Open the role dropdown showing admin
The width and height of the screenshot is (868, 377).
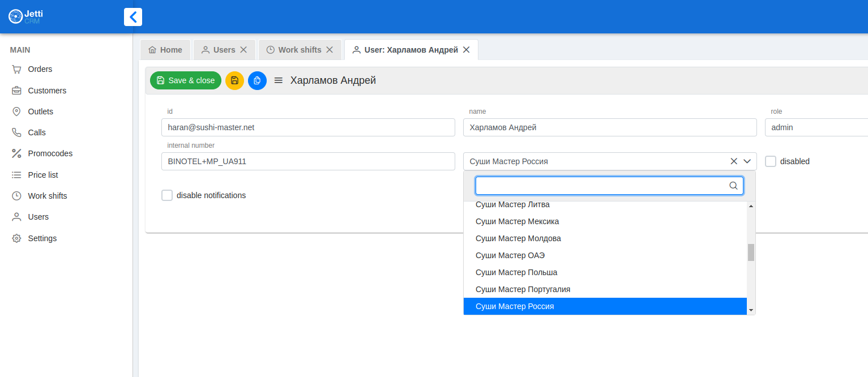coord(816,127)
